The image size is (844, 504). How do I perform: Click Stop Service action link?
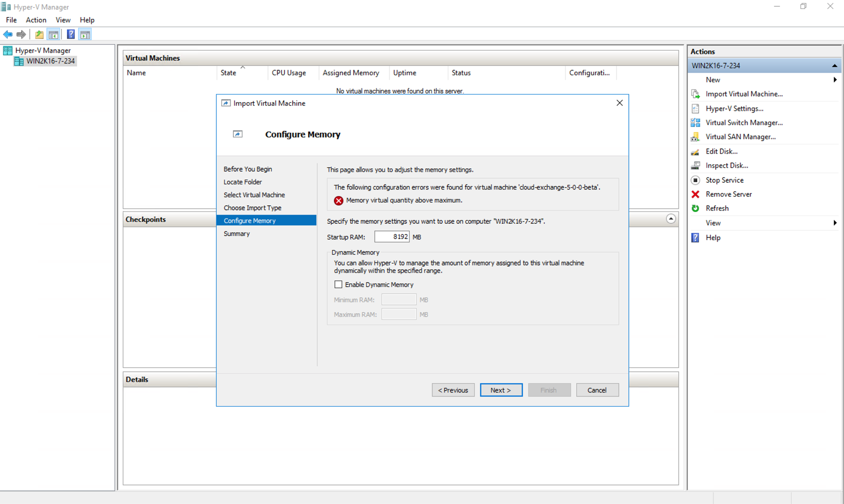pyautogui.click(x=724, y=180)
